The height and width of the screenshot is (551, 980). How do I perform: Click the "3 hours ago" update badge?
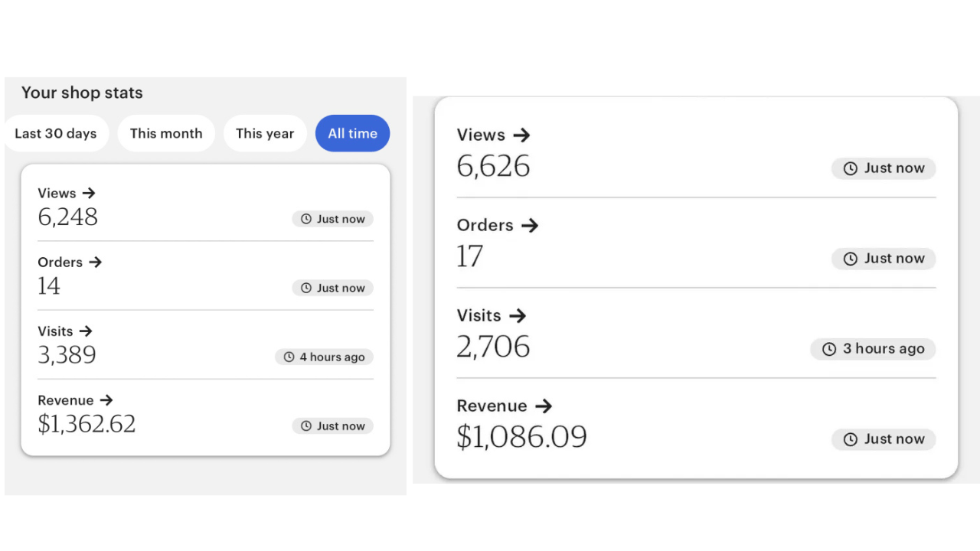click(x=873, y=349)
